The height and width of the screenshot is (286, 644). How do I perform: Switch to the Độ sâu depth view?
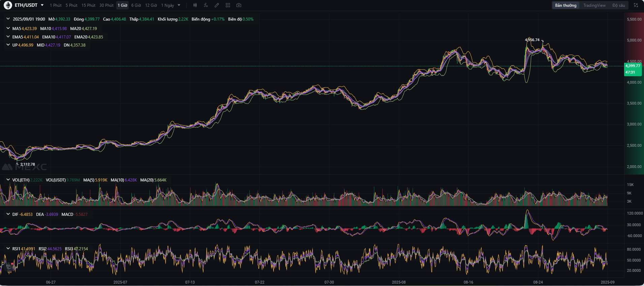(618, 5)
